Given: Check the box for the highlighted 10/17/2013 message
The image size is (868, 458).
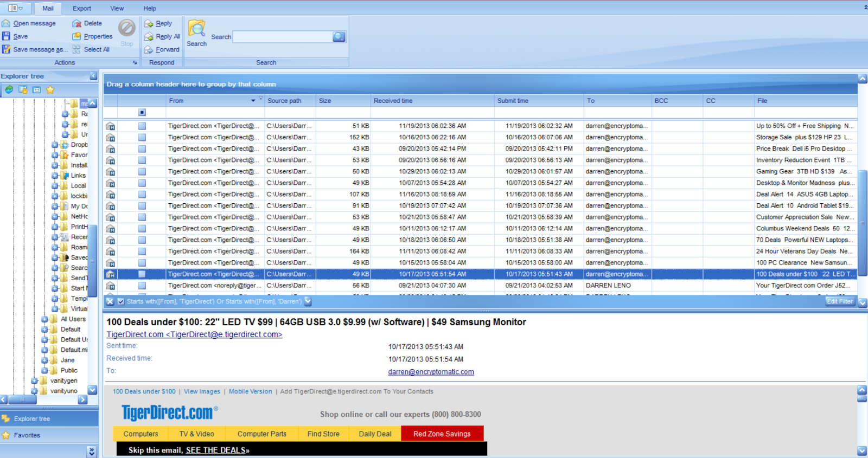Looking at the screenshot, I should [x=142, y=274].
